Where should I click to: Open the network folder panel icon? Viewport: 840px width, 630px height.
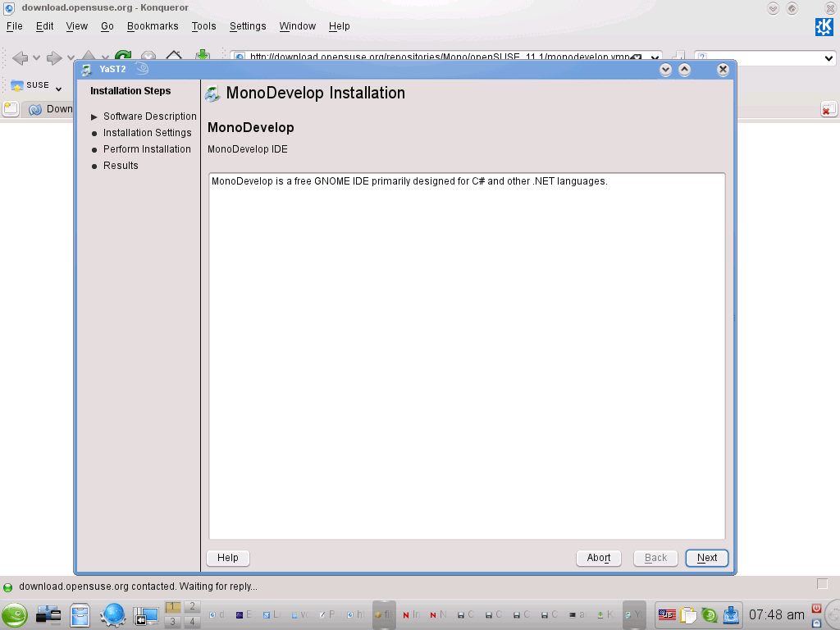click(48, 615)
